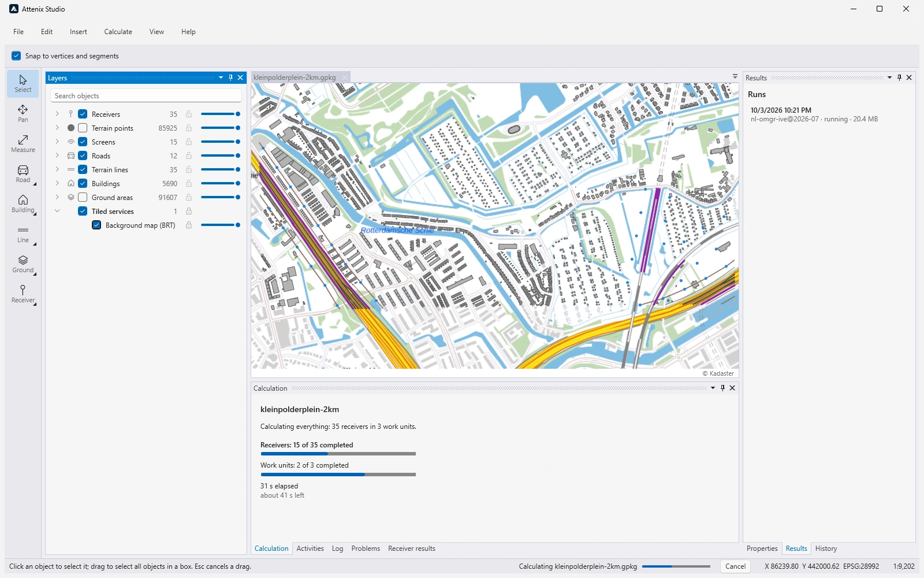Activate the Measure tool
This screenshot has width=924, height=578.
(x=23, y=143)
